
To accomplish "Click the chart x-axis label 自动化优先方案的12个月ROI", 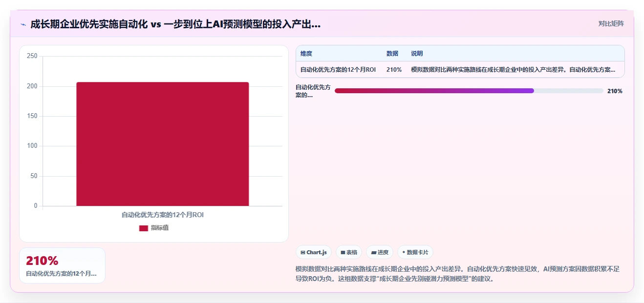I will pyautogui.click(x=163, y=215).
